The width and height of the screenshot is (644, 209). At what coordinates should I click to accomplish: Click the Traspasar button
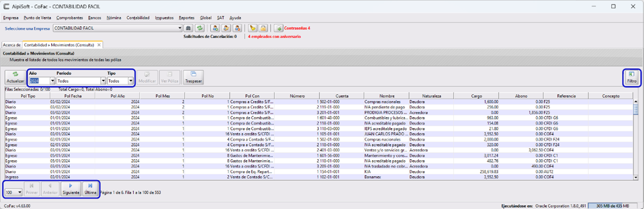pyautogui.click(x=194, y=77)
